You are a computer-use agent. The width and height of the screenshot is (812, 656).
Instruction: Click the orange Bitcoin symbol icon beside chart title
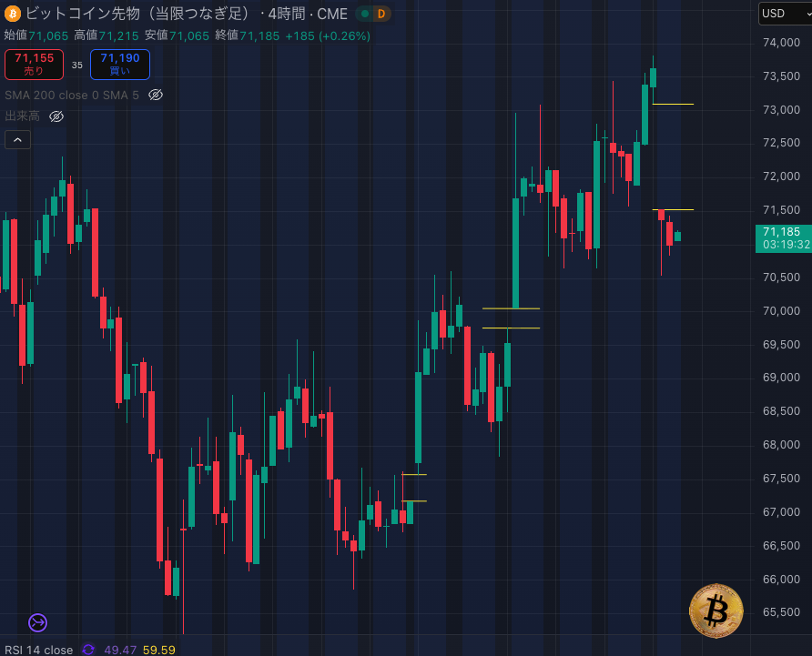pos(12,14)
